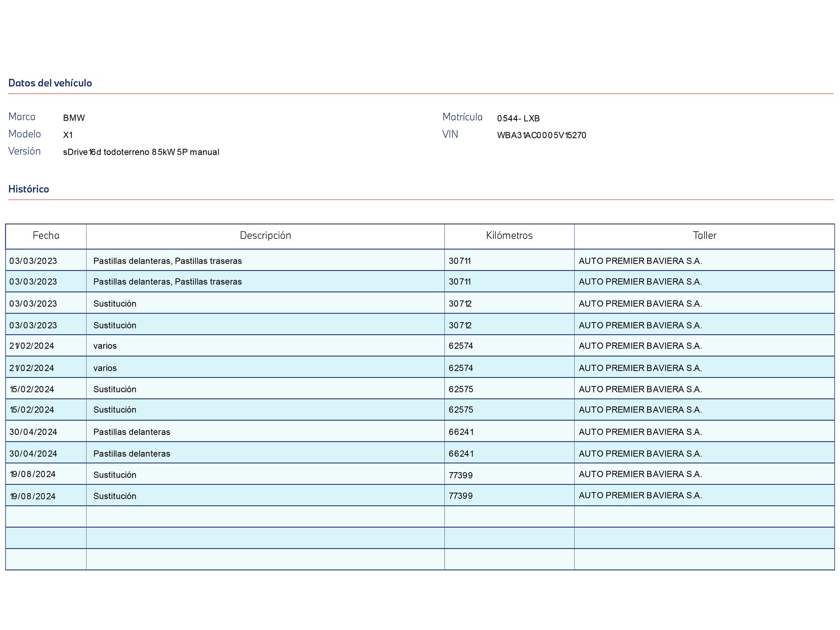Screen dimensions: 840x630
Task: Select the 'Fecha' column header
Action: [46, 235]
